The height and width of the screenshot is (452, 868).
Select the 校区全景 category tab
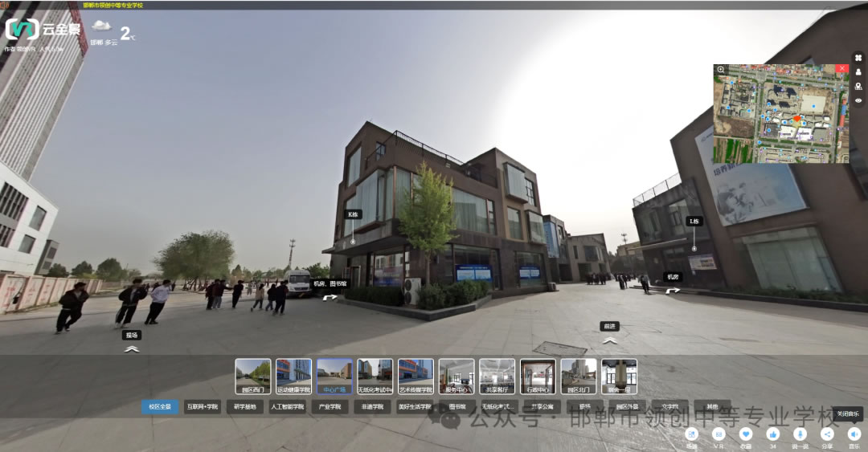pos(160,406)
